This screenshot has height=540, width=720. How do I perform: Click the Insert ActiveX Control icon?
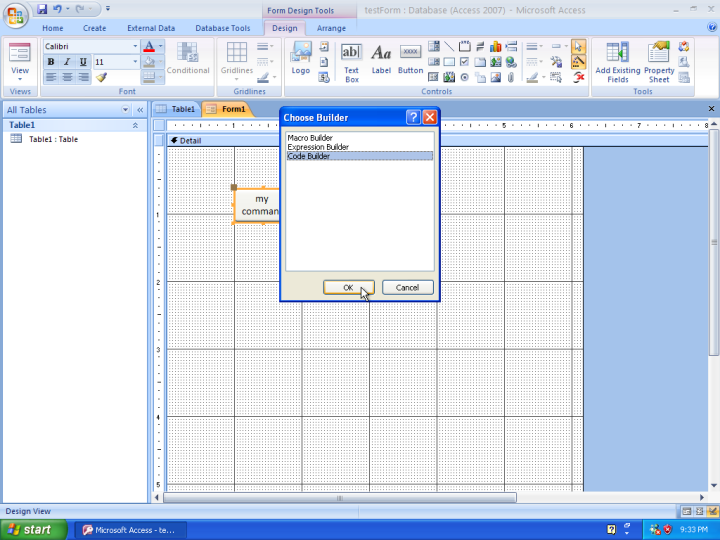(x=579, y=77)
